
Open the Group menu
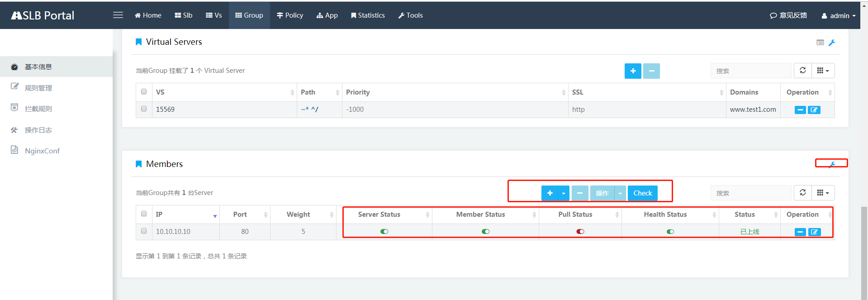pos(249,15)
